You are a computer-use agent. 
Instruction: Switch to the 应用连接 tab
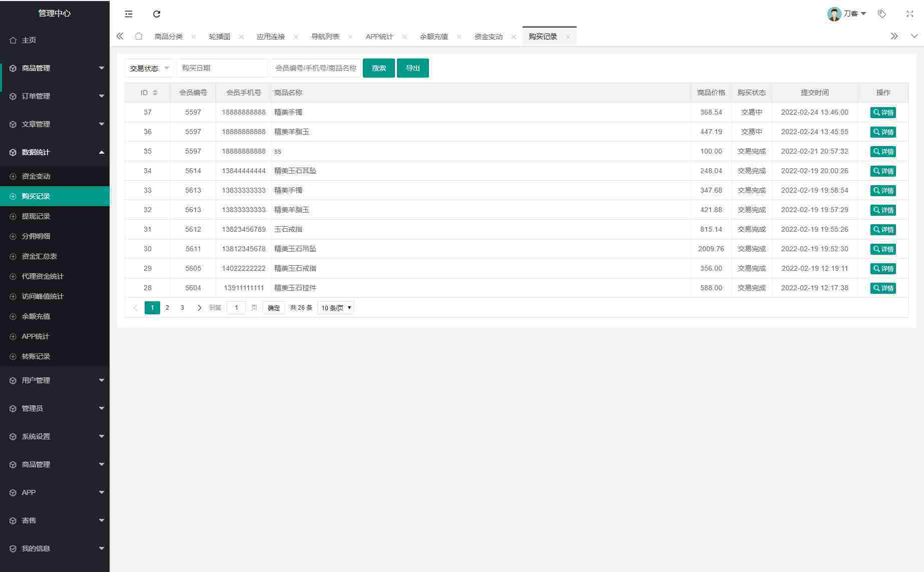click(271, 37)
